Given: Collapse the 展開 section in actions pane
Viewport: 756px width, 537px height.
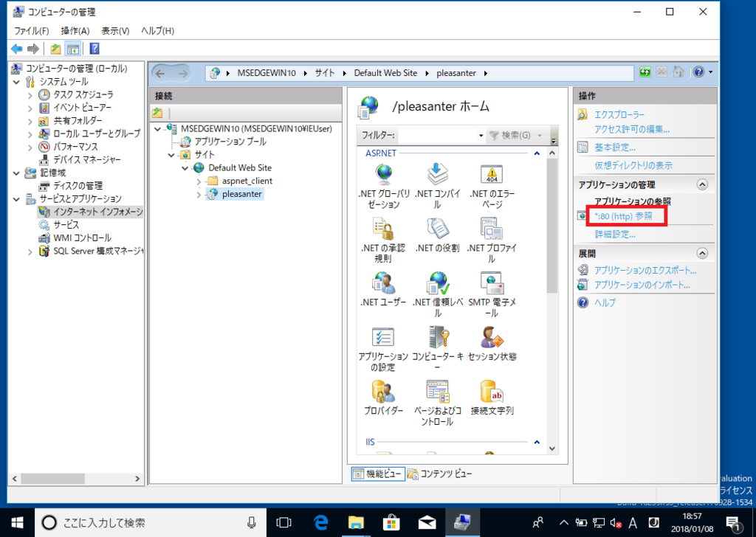Looking at the screenshot, I should pos(702,253).
